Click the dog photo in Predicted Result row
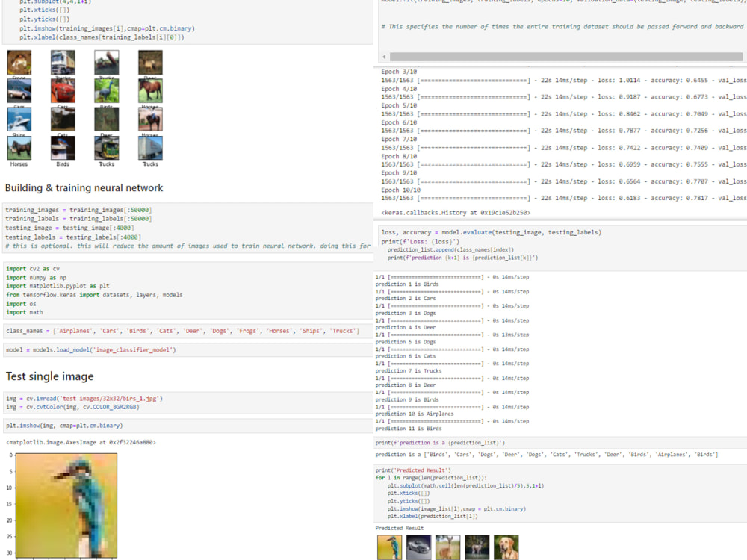Image resolution: width=747 pixels, height=560 pixels. 506,547
